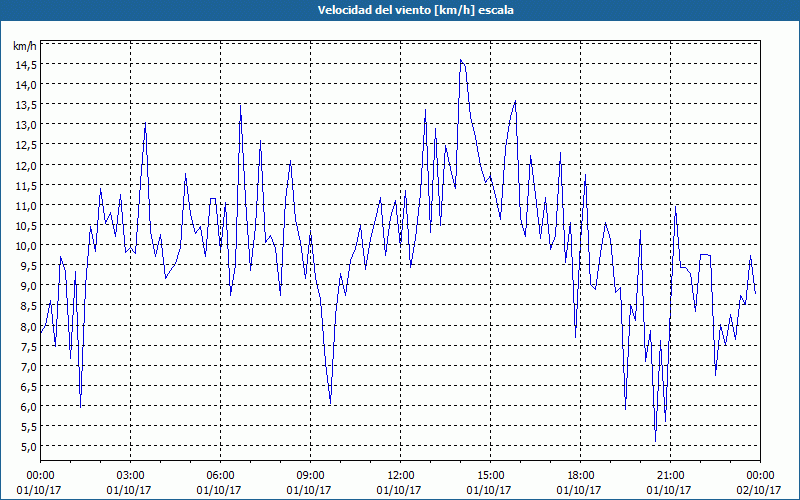Viewport: 800px width, 500px height.
Task: Click the '12,0' axis label
Action: click(x=27, y=165)
